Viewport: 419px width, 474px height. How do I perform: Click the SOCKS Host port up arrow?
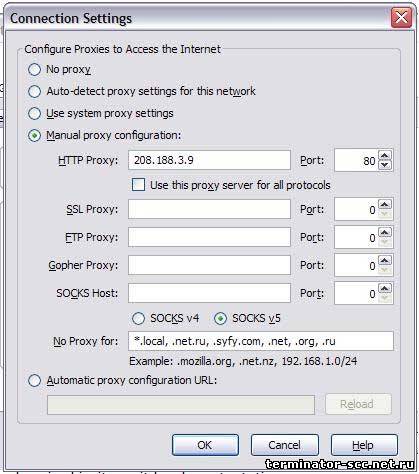pyautogui.click(x=385, y=289)
